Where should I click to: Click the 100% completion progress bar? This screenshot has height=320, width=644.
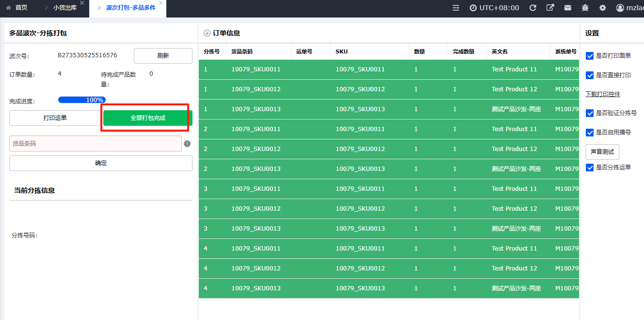pyautogui.click(x=81, y=100)
